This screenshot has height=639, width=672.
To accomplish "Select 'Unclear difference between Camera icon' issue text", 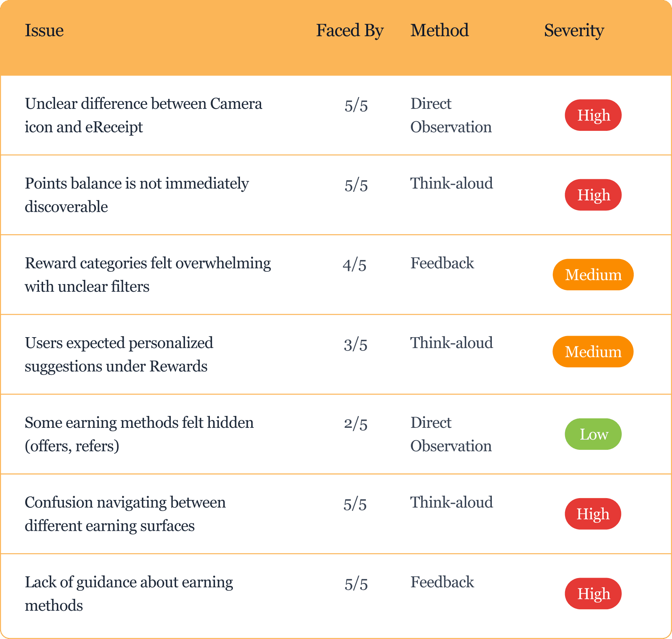I will coord(143,115).
